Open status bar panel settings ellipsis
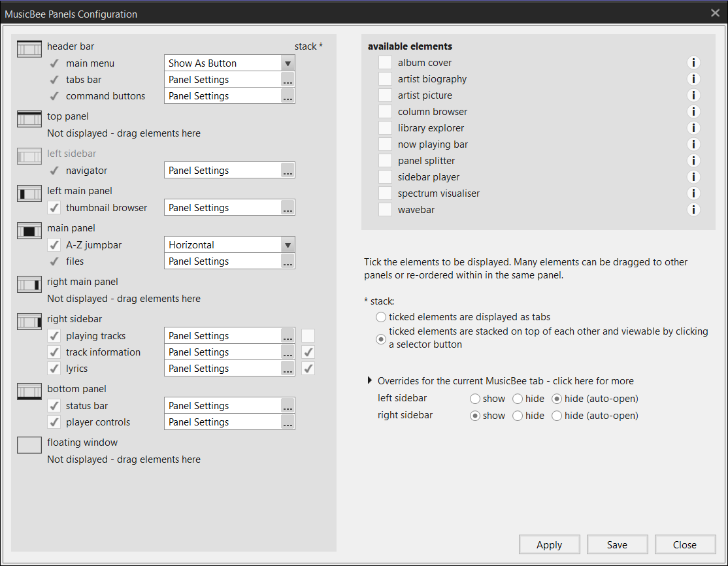The width and height of the screenshot is (728, 566). (288, 406)
